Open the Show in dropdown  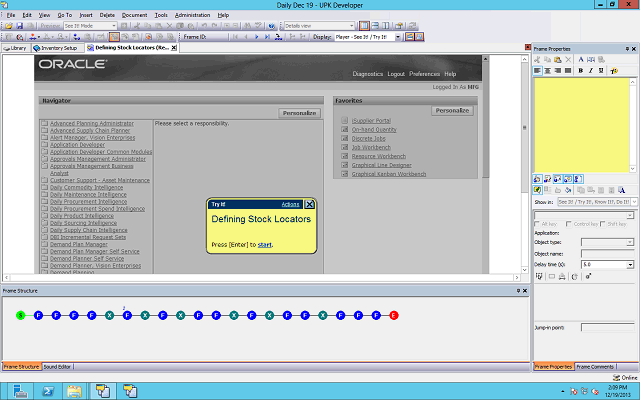pyautogui.click(x=634, y=202)
